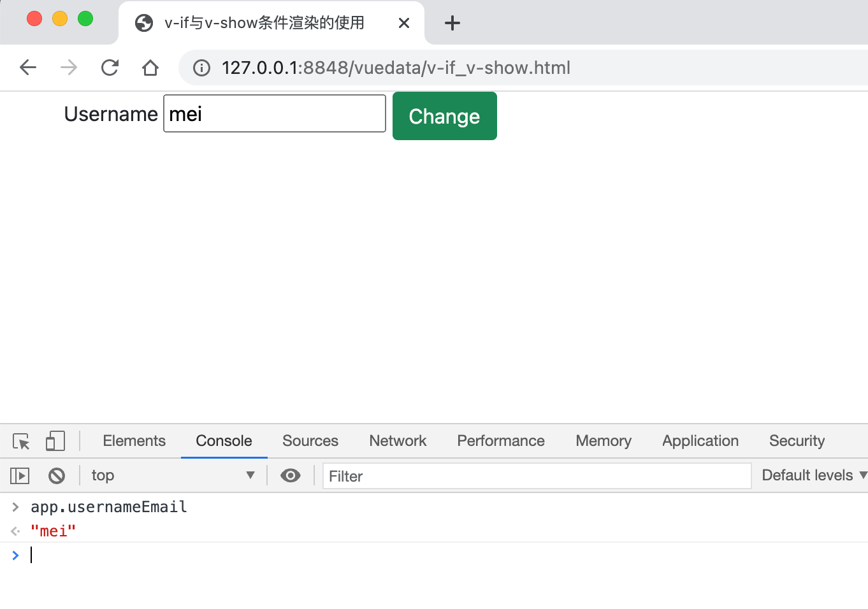Viewport: 868px width, 609px height.
Task: Switch to the Sources tab
Action: 310,441
